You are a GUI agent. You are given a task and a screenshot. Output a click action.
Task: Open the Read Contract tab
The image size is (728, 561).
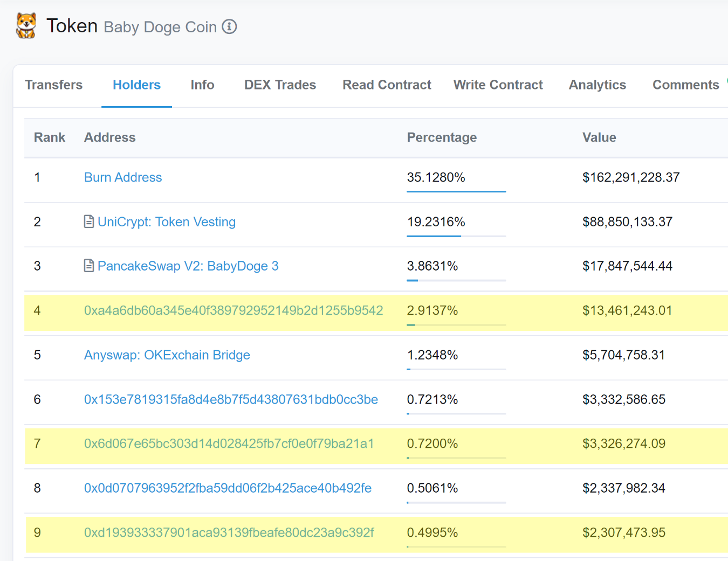click(387, 85)
